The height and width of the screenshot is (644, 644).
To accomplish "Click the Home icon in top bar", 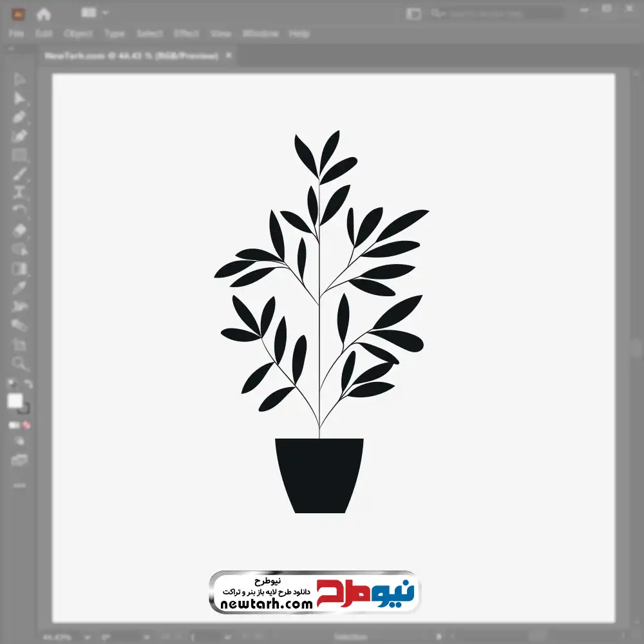I will pos(44,14).
